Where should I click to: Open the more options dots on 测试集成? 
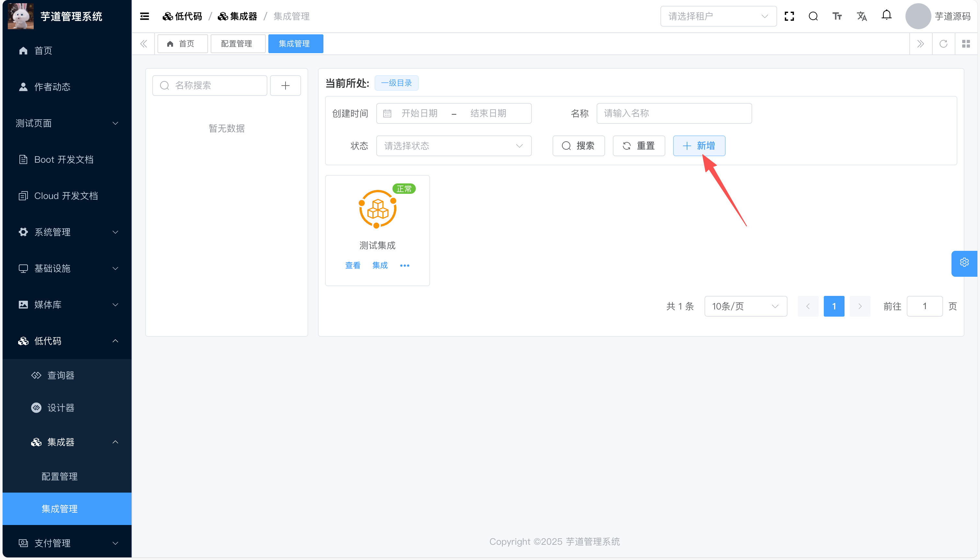tap(405, 266)
